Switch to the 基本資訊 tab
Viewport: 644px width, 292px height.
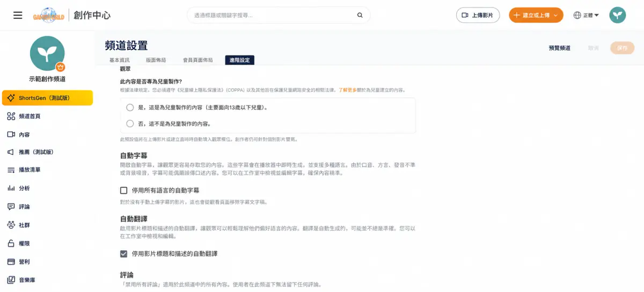tap(119, 60)
